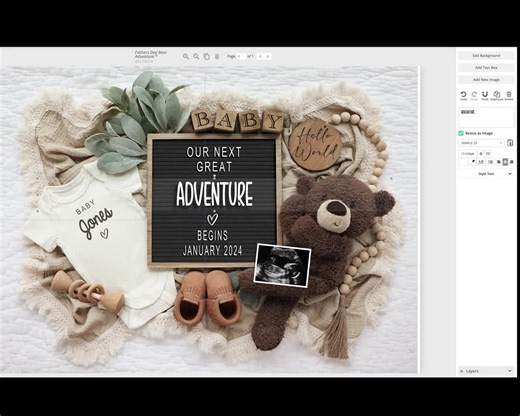Viewport: 520px width, 416px height.
Task: Select the OUR NEXT GREAT text on canvas
Action: (x=214, y=159)
